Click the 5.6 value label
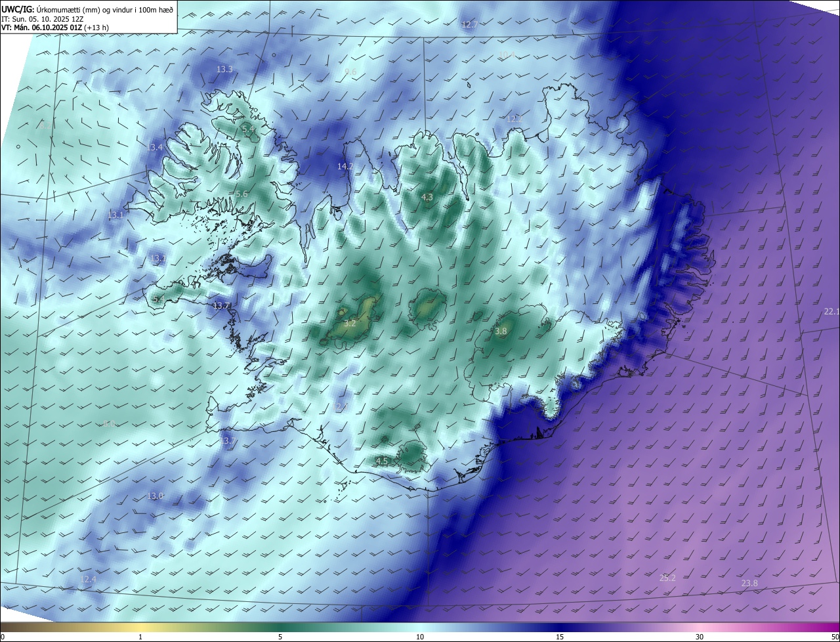Screen dimensions: 840x642 click(x=241, y=194)
